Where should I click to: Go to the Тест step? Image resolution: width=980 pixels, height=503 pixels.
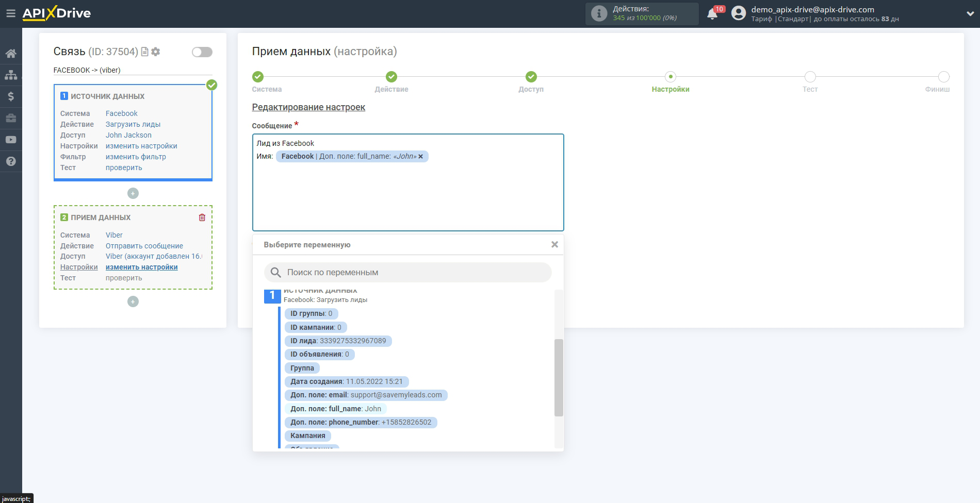pos(810,77)
